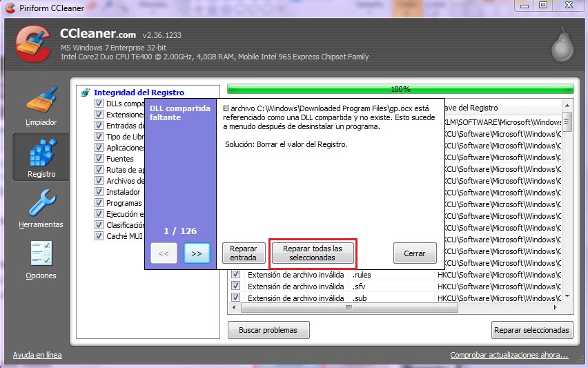Open Herramientas wrench tools section
Viewport: 588px width, 368px height.
[41, 209]
